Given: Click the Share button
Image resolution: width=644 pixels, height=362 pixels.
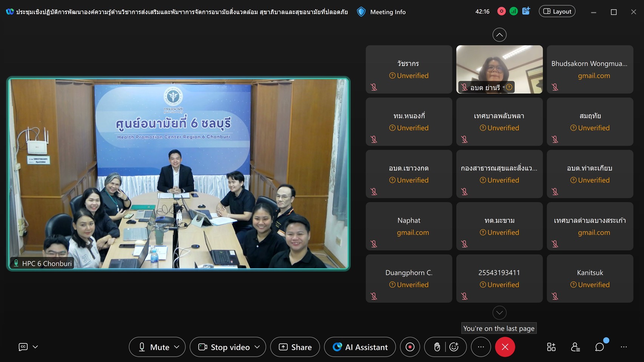Looking at the screenshot, I should click(x=295, y=347).
